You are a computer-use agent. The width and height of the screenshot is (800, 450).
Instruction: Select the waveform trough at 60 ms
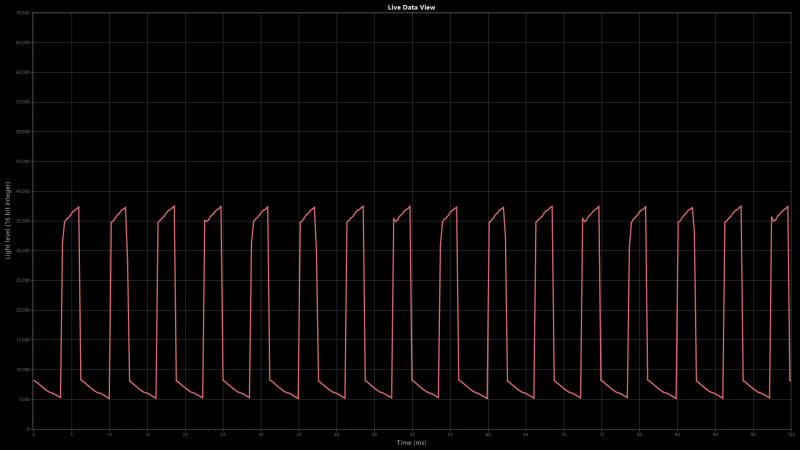click(x=487, y=399)
